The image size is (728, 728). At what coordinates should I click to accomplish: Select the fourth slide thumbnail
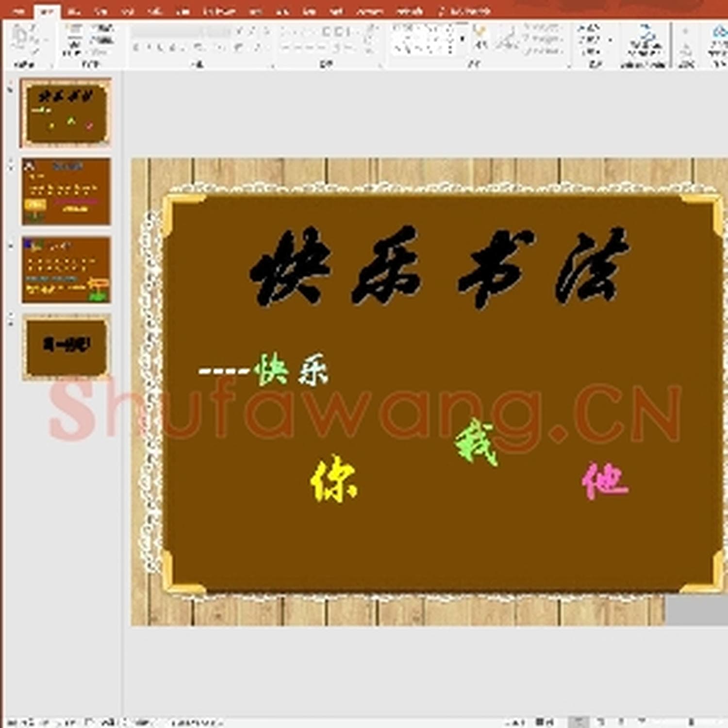pyautogui.click(x=66, y=347)
